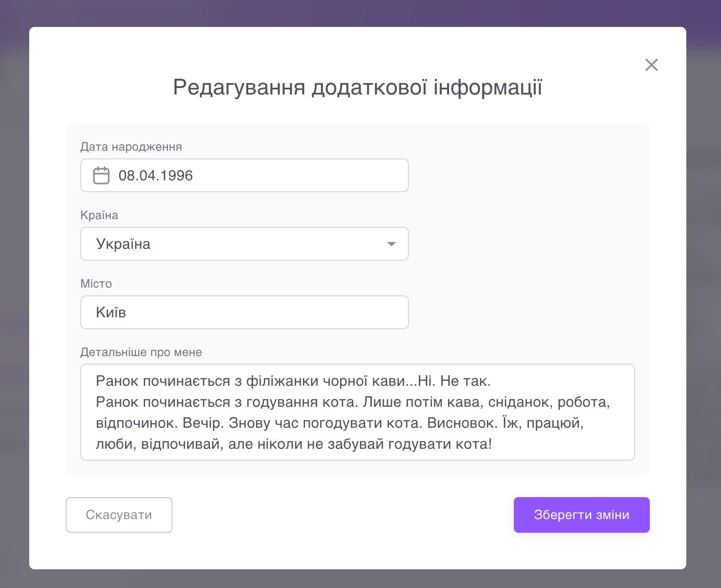
Task: Click the word Висновок in the bio
Action: pyautogui.click(x=462, y=423)
